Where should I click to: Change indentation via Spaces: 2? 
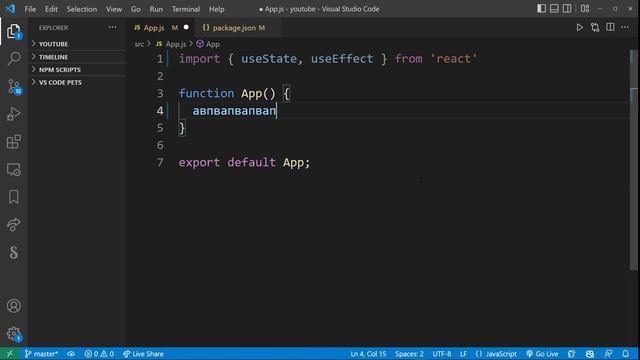[x=409, y=354]
